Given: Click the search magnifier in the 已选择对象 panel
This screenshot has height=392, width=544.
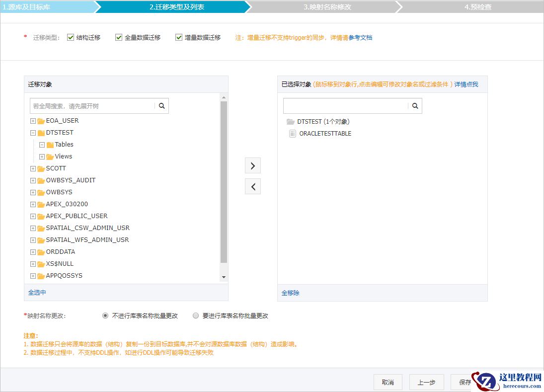Looking at the screenshot, I should coord(415,106).
